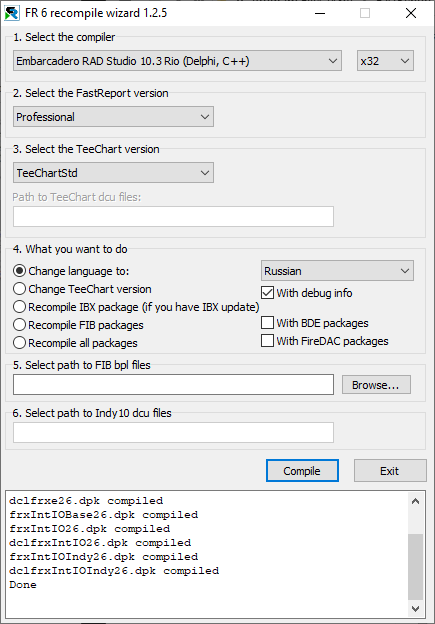The image size is (435, 624).
Task: Open the x32 platform dropdown
Action: pyautogui.click(x=385, y=61)
